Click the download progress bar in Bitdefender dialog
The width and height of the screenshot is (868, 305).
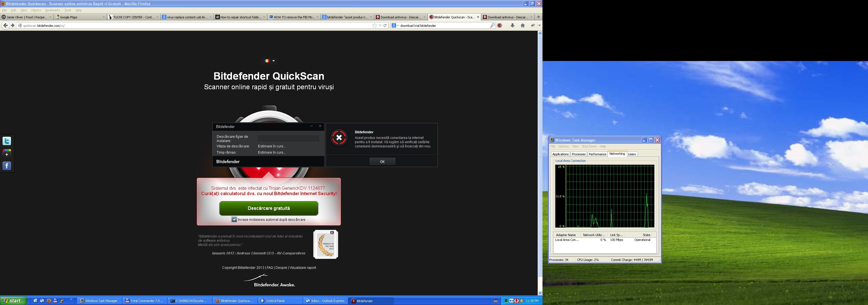pos(288,139)
